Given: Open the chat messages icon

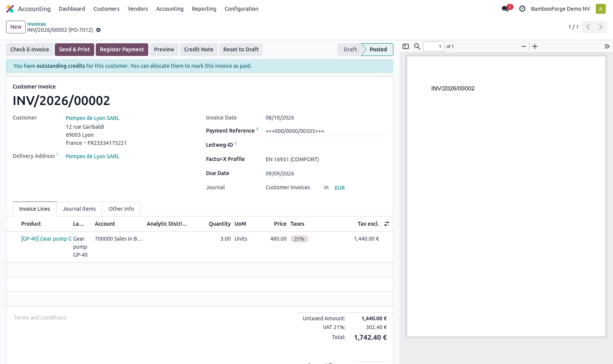Looking at the screenshot, I should pos(506,8).
